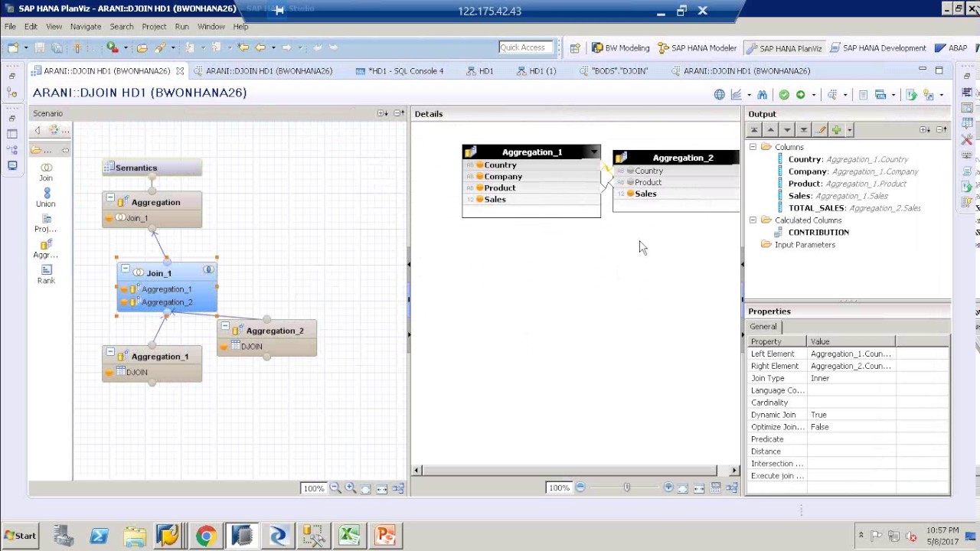Click the minus zoom button in Details pane

[580, 487]
